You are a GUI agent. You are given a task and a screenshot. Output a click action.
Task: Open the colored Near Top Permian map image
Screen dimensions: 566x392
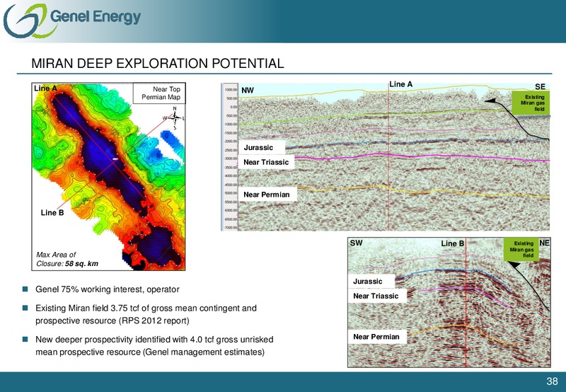click(x=108, y=176)
